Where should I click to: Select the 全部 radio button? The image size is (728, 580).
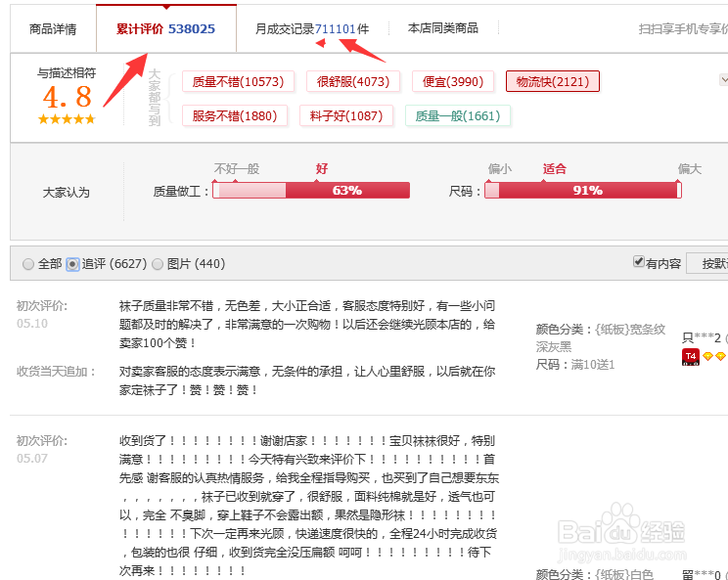click(28, 264)
